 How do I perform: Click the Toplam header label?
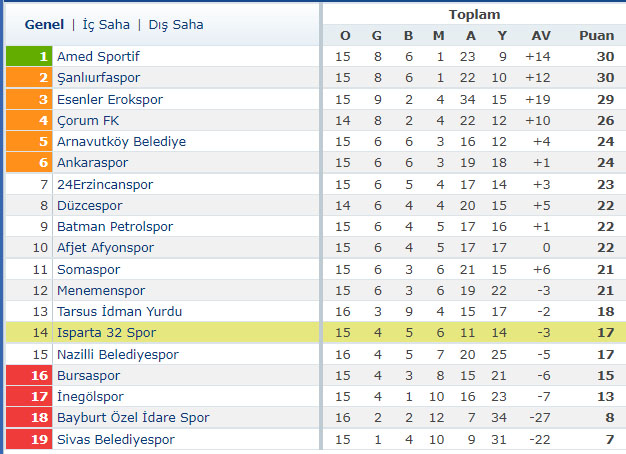pos(474,15)
